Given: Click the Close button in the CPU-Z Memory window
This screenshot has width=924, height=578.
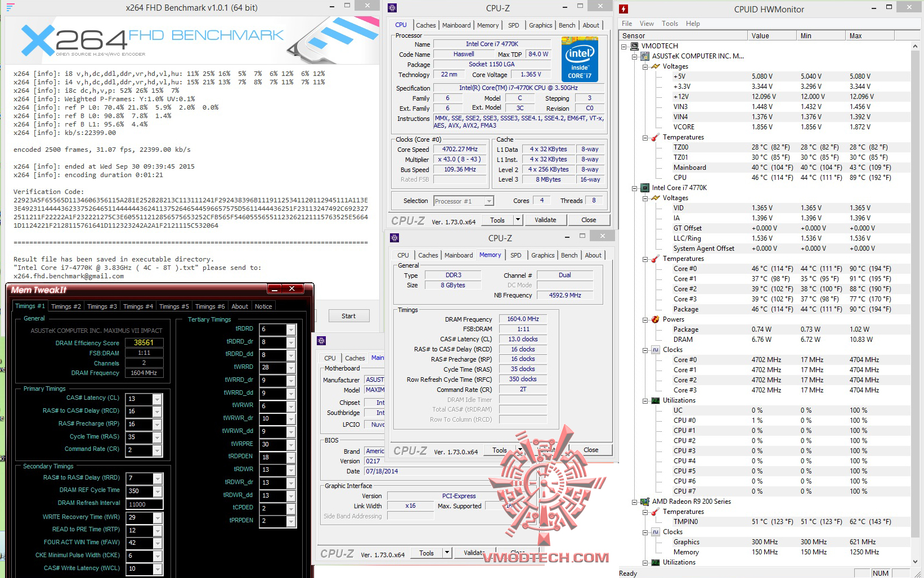Looking at the screenshot, I should (x=591, y=450).
